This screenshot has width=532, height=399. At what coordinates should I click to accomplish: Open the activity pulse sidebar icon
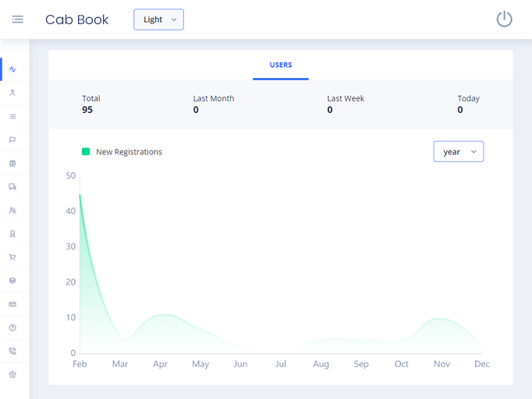(12, 69)
